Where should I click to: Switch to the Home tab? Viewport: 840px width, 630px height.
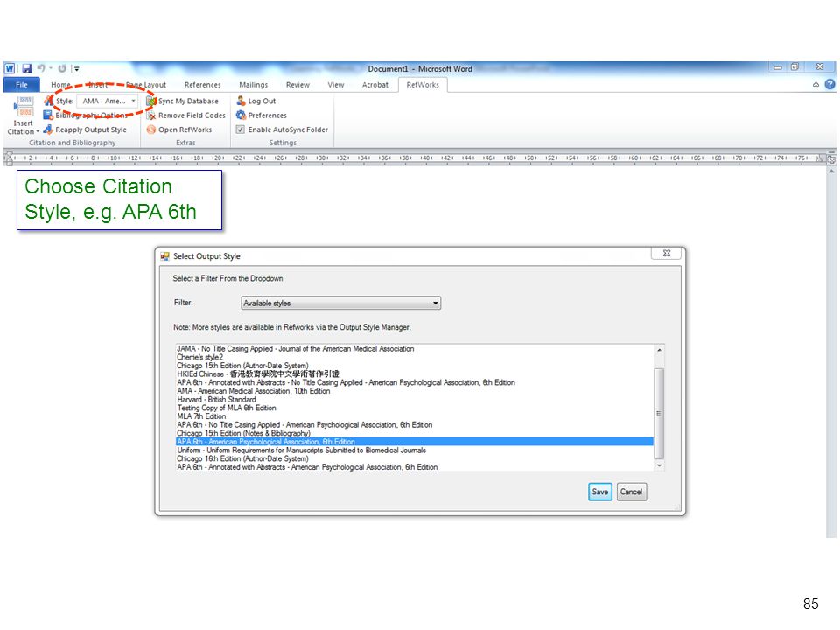[x=60, y=85]
